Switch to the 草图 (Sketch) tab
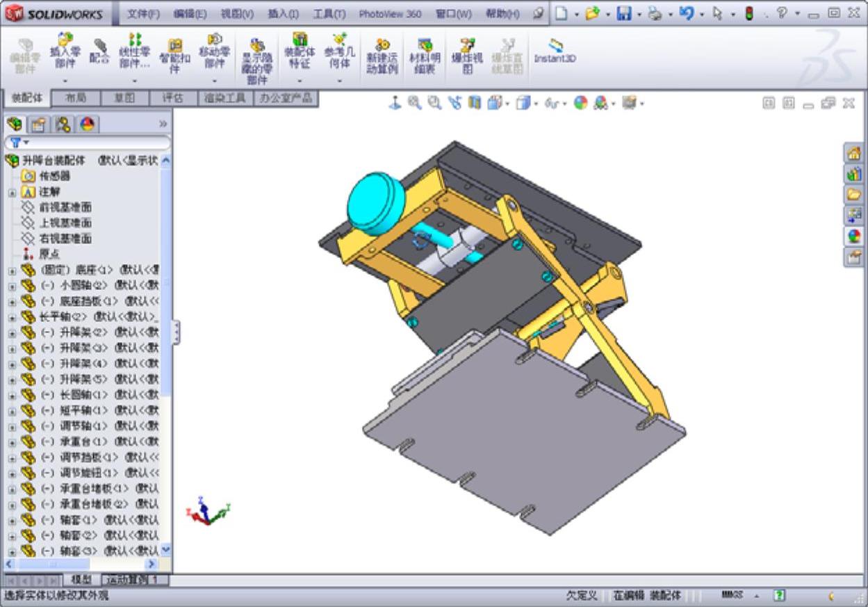Screen dimensions: 868x607 pyautogui.click(x=124, y=98)
